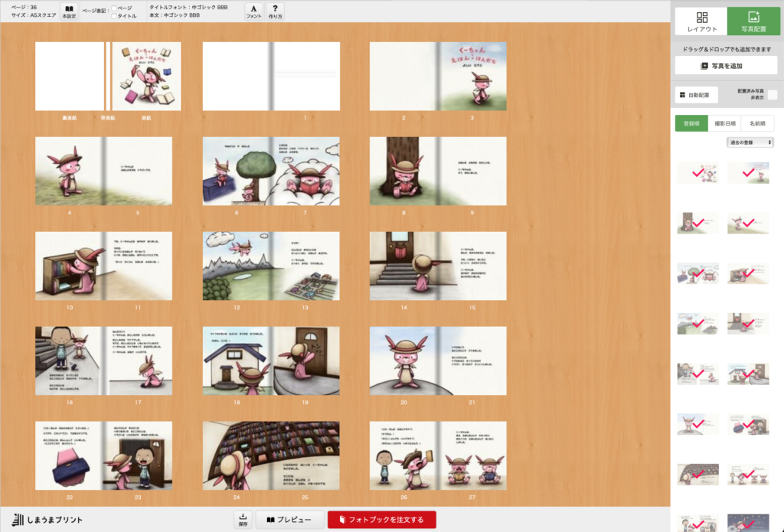Viewport: 784px width, 532px height.
Task: Select the 写真配置 photo placement panel
Action: (x=753, y=21)
